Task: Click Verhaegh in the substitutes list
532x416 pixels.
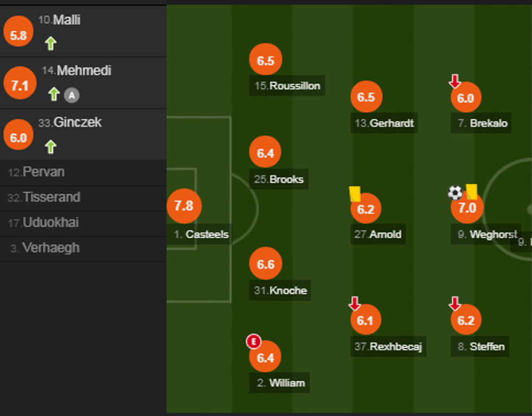Action: [x=50, y=248]
